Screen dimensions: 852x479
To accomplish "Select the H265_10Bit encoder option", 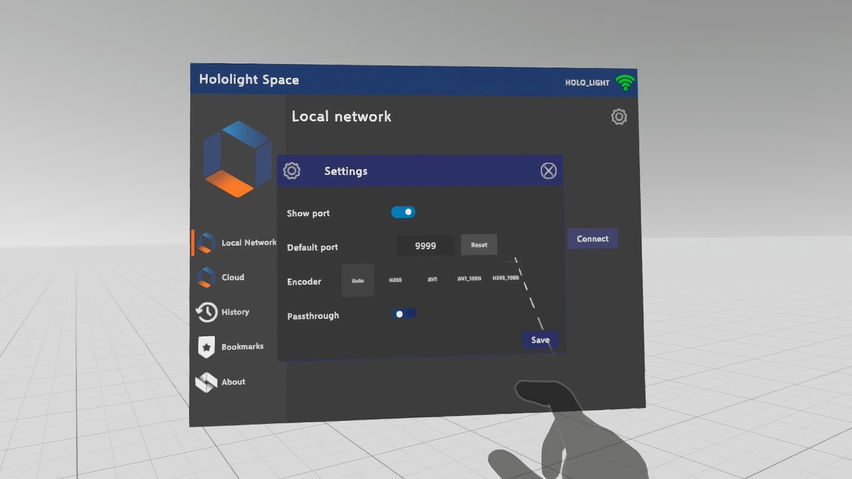I will [x=506, y=278].
